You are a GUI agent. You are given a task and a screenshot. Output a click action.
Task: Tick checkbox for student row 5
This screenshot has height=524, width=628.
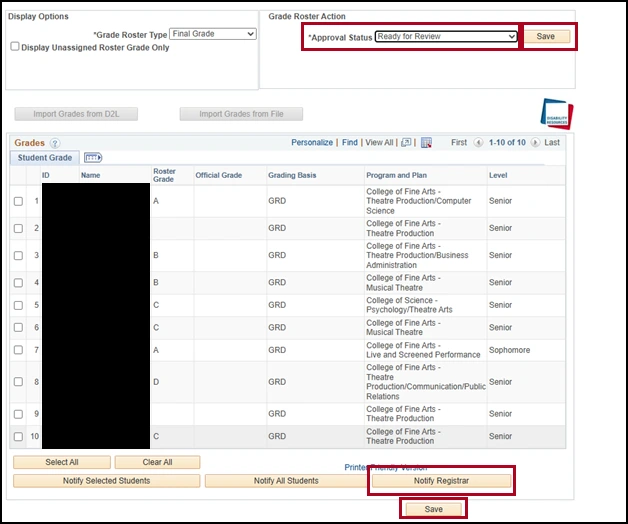(18, 305)
